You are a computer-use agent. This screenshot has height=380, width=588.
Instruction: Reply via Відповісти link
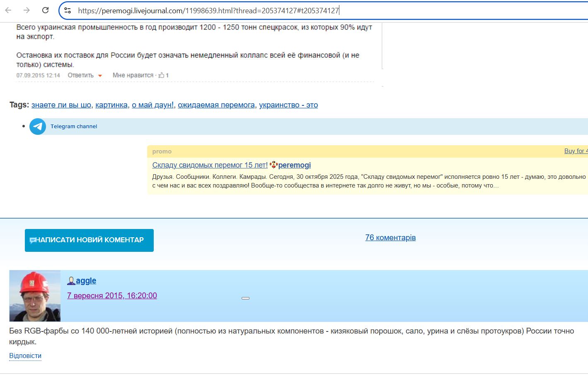click(25, 356)
